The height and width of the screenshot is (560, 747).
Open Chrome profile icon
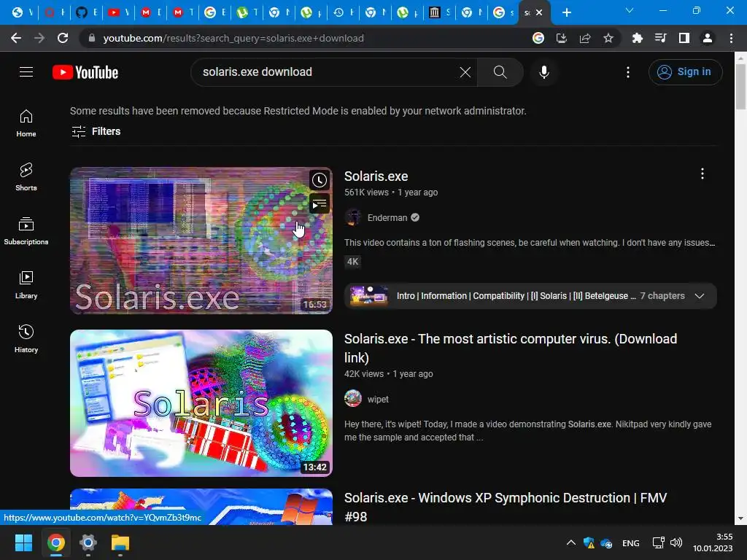pyautogui.click(x=708, y=38)
